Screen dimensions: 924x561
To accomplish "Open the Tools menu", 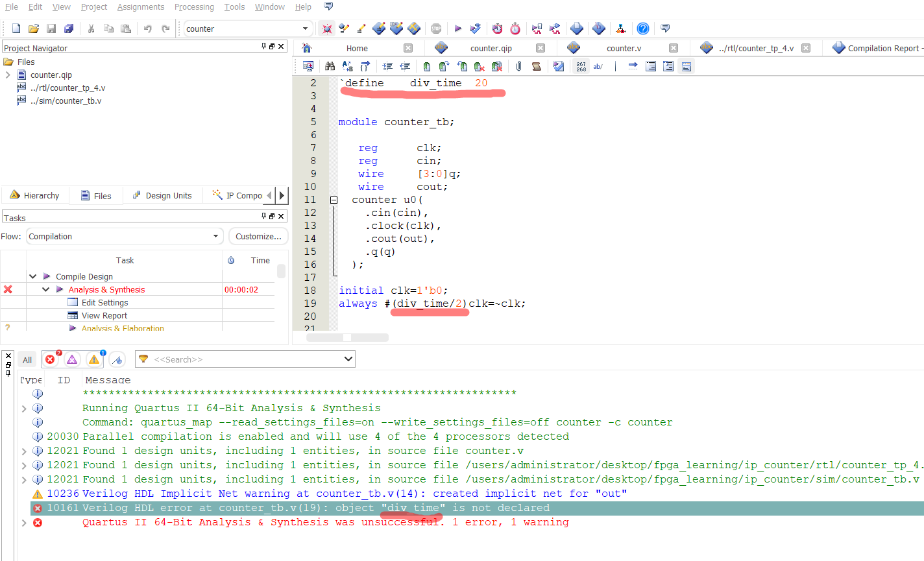I will (234, 6).
